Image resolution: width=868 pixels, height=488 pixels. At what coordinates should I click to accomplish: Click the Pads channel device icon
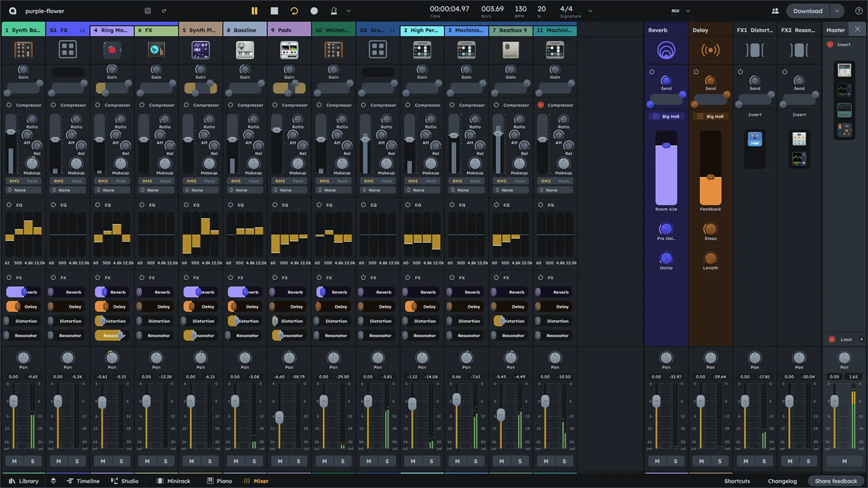click(289, 50)
